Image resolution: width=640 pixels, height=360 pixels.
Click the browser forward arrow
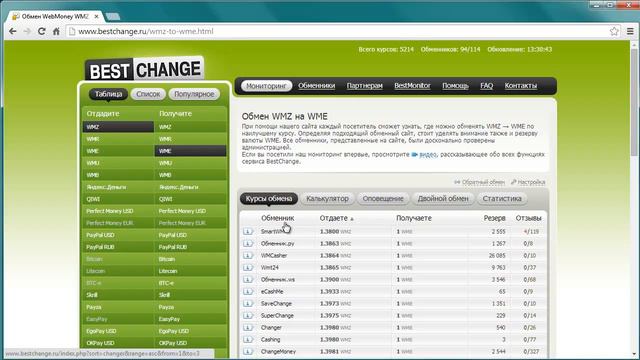click(x=27, y=31)
